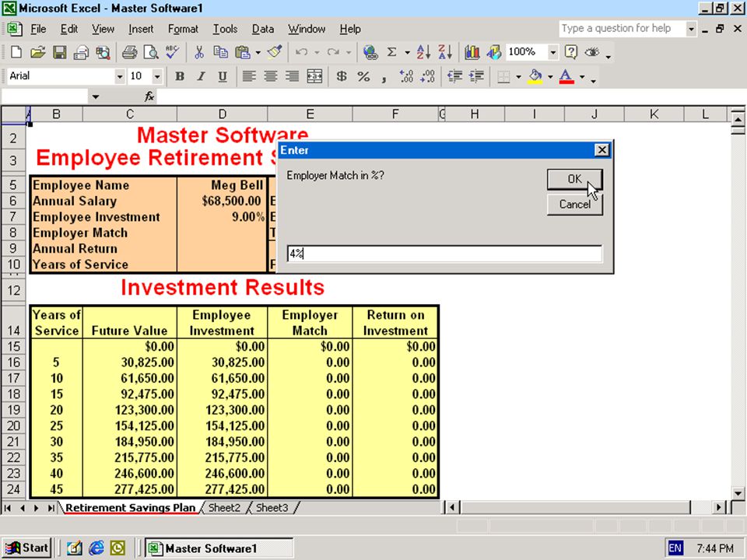
Task: Cut the selection with the scissors icon
Action: (198, 52)
